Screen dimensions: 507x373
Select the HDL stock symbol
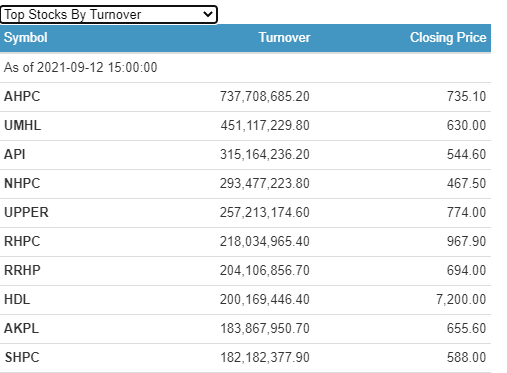click(x=17, y=299)
